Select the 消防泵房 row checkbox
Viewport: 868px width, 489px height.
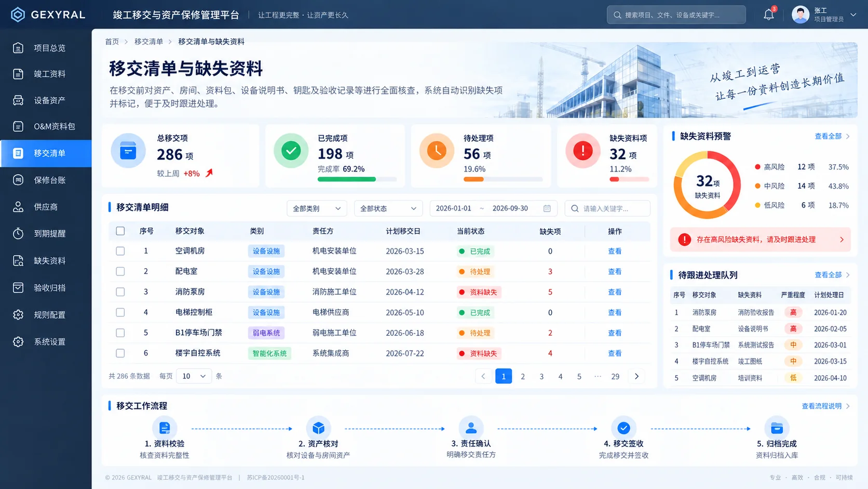120,292
